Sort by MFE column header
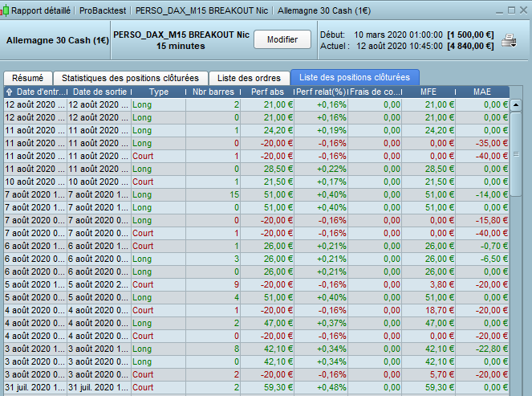This screenshot has height=396, width=532. (x=428, y=92)
